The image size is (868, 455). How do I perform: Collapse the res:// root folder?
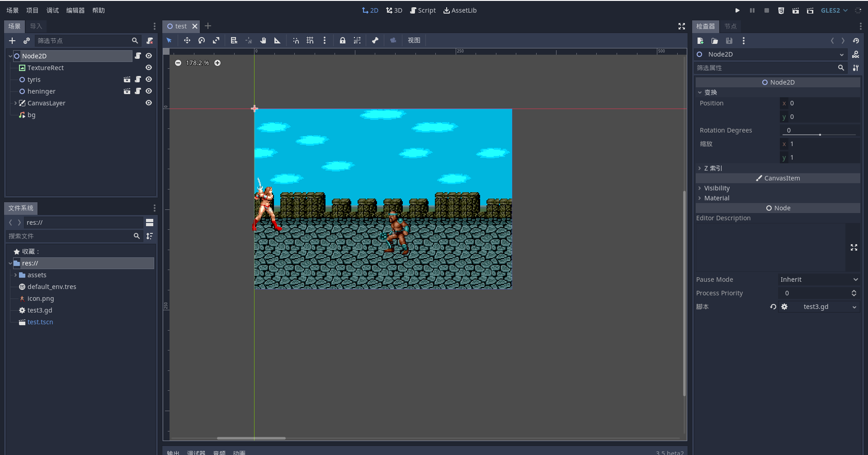coord(10,263)
